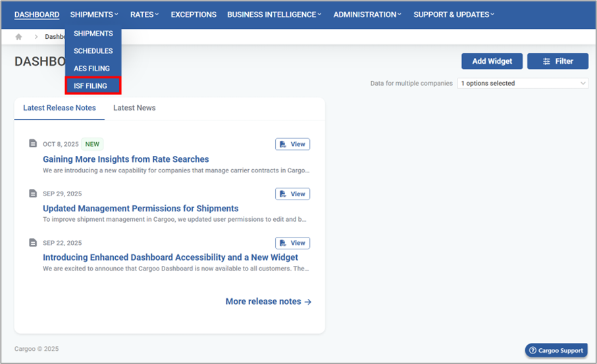
Task: Click the 'SEP 29, 2025' date text
Action: [x=62, y=194]
